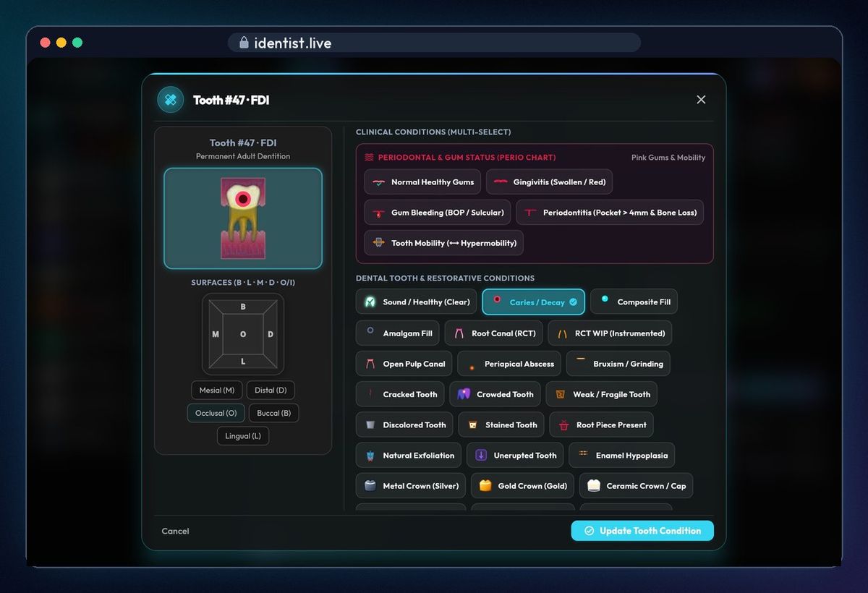Click the Tooth Mobility icon
The image size is (868, 593).
(378, 243)
